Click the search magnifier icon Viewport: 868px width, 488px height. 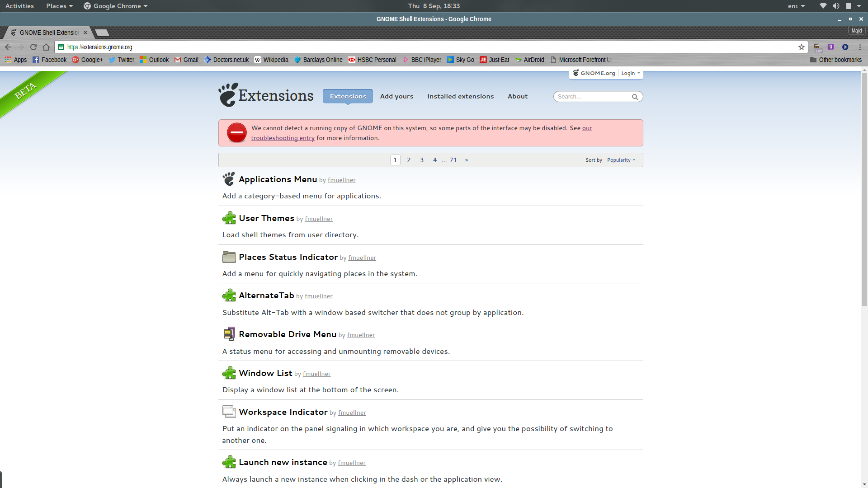tap(635, 97)
